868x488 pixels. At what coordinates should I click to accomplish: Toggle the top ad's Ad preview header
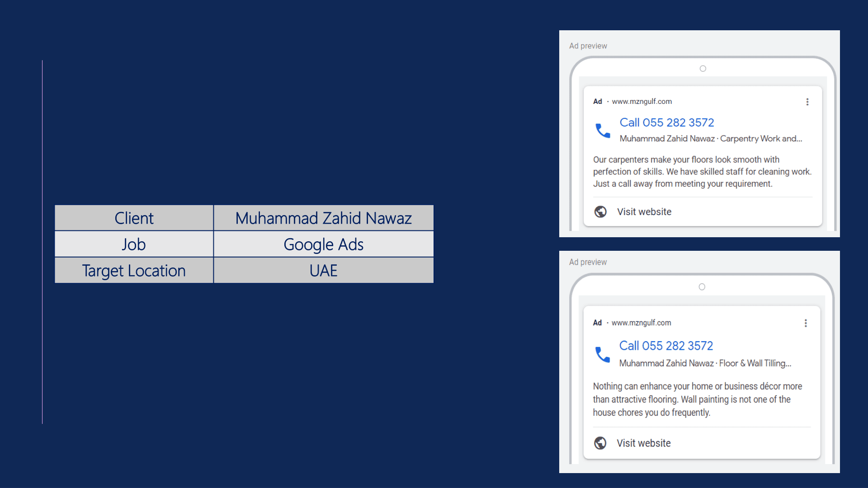pyautogui.click(x=588, y=46)
